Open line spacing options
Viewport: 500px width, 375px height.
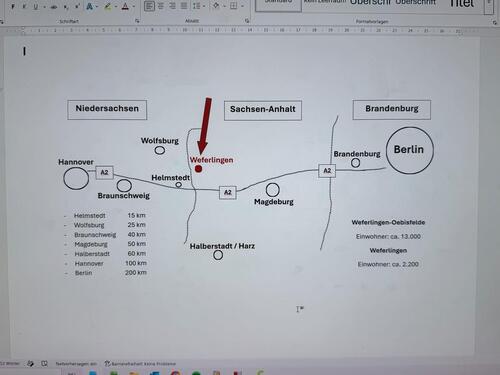click(x=196, y=6)
